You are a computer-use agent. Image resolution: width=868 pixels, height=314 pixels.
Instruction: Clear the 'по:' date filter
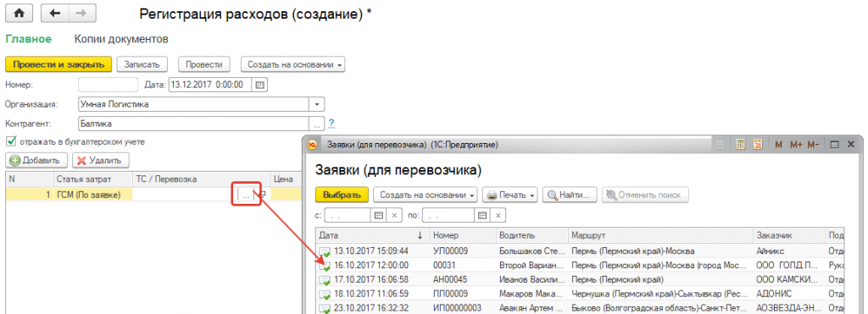click(x=498, y=215)
